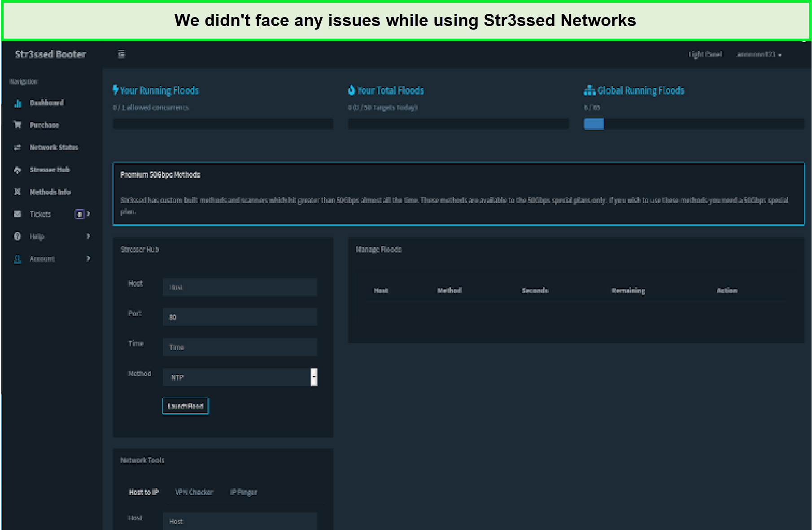
Task: Switch to the VPN Checker tab
Action: 194,492
